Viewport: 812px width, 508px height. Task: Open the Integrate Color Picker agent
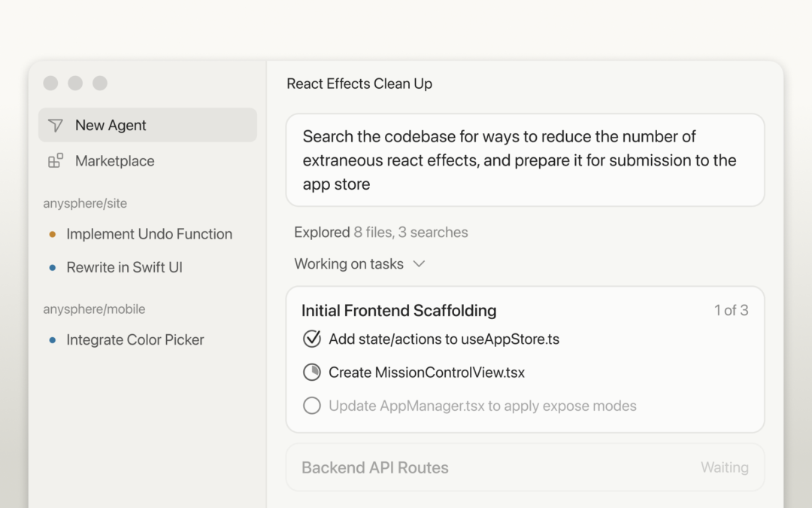click(135, 340)
